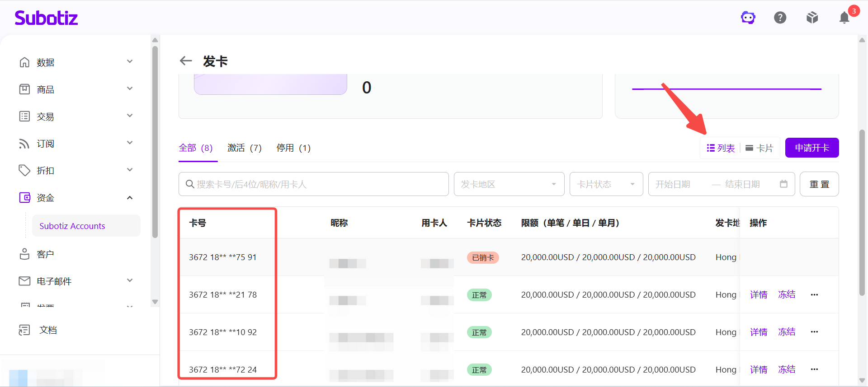This screenshot has width=868, height=387.
Task: Open more options for card ending 21 78
Action: coord(814,295)
